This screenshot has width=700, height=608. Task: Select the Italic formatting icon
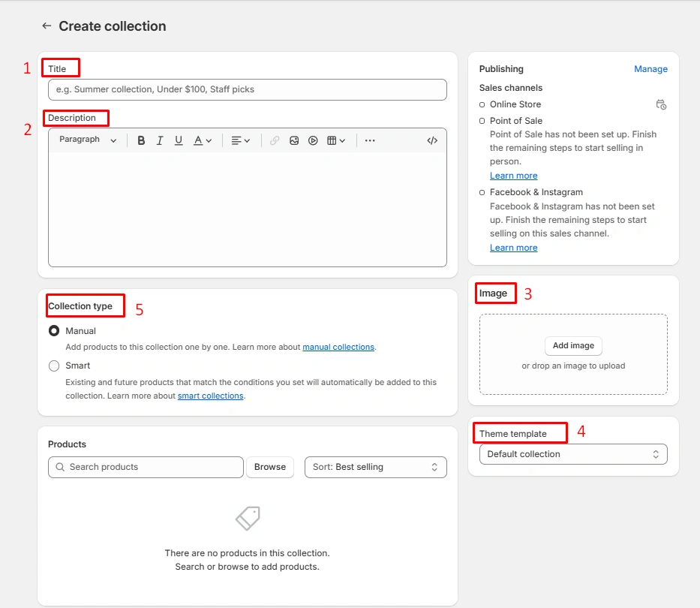tap(159, 140)
